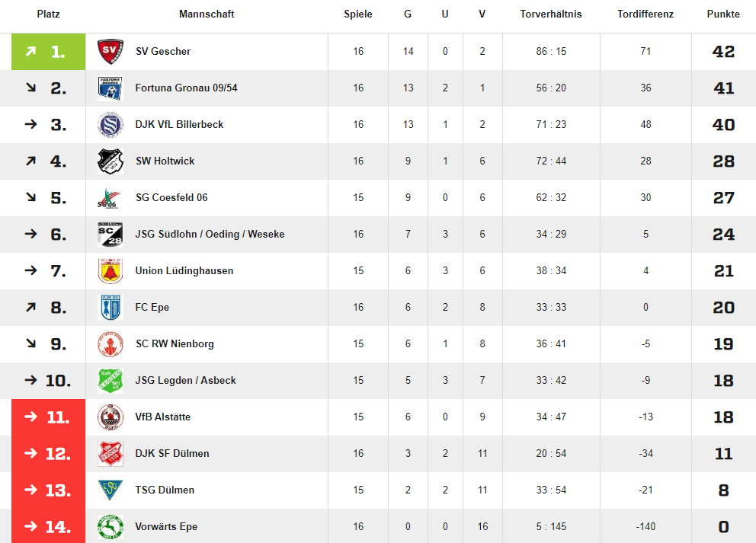Click the Fortuna Gronau 09/54 logo
Viewport: 756px width, 543px height.
pos(110,88)
